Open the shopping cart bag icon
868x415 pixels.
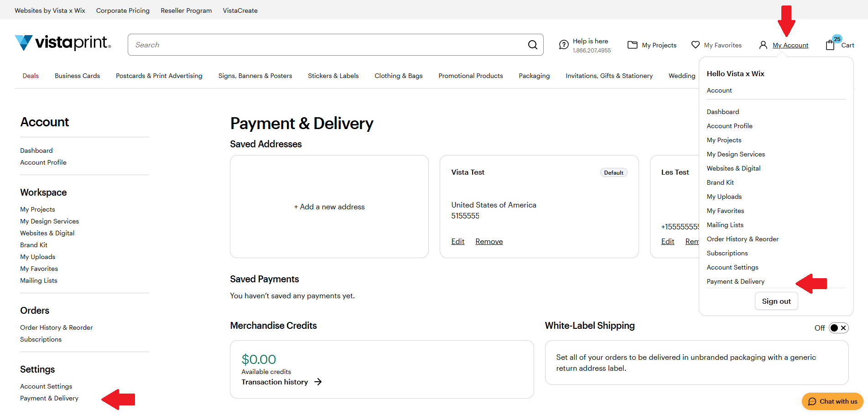pyautogui.click(x=830, y=45)
